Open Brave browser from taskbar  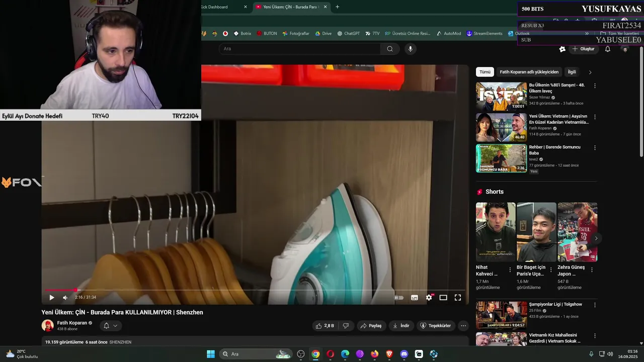pyautogui.click(x=389, y=354)
